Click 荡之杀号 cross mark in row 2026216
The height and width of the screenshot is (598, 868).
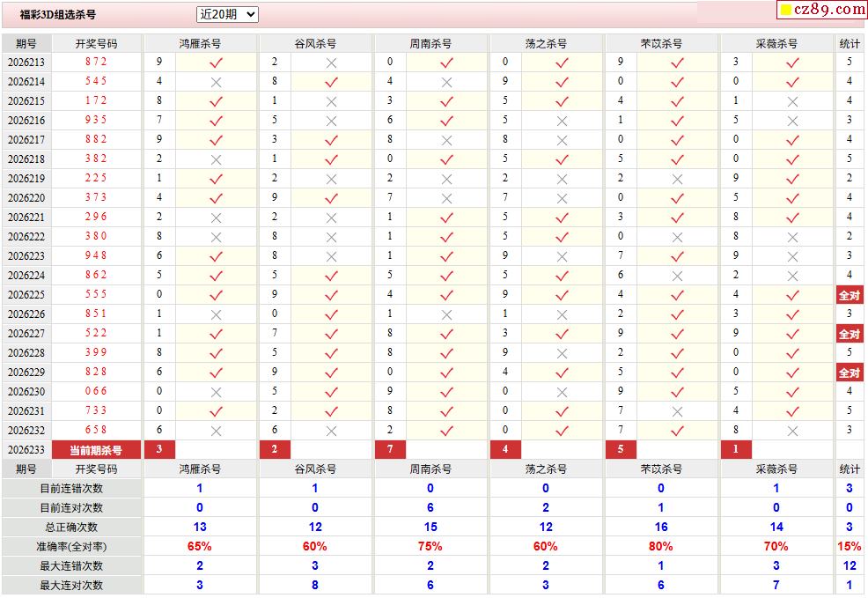[x=562, y=122]
